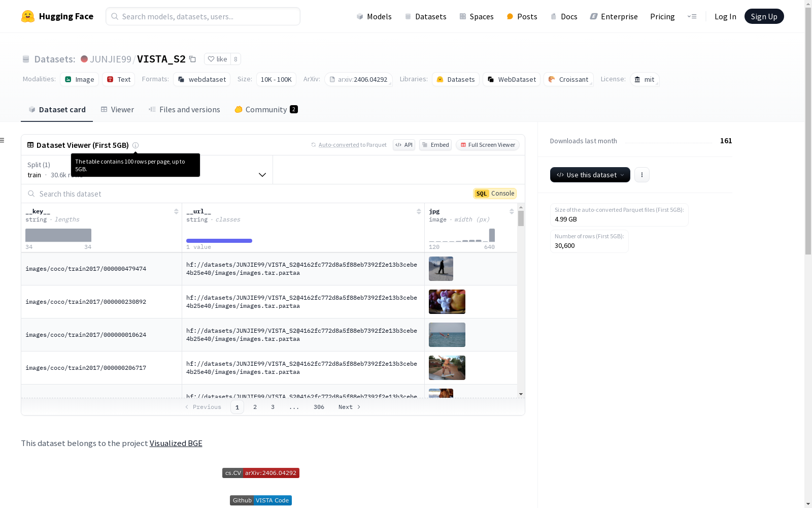
Task: Open thumbnail for image 000000230892
Action: coord(447,302)
